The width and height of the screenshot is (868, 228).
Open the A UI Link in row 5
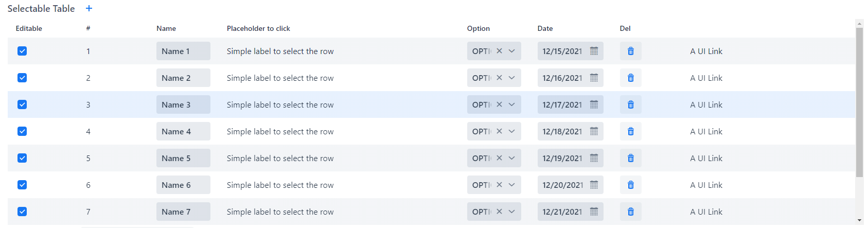(706, 158)
